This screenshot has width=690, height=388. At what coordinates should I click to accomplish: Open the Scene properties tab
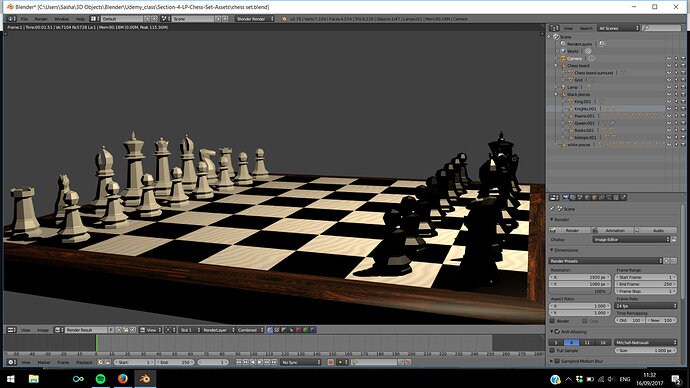pyautogui.click(x=580, y=198)
